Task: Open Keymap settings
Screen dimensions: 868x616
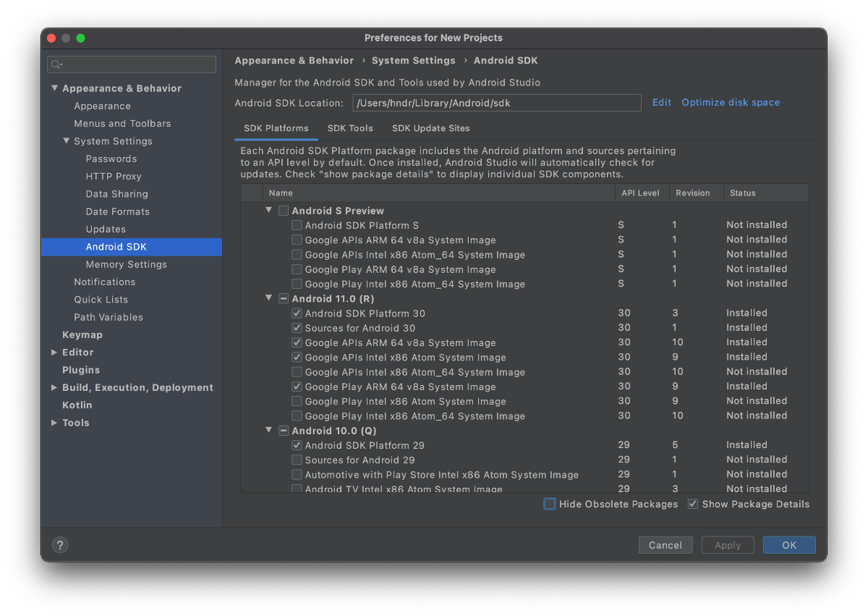Action: 82,334
